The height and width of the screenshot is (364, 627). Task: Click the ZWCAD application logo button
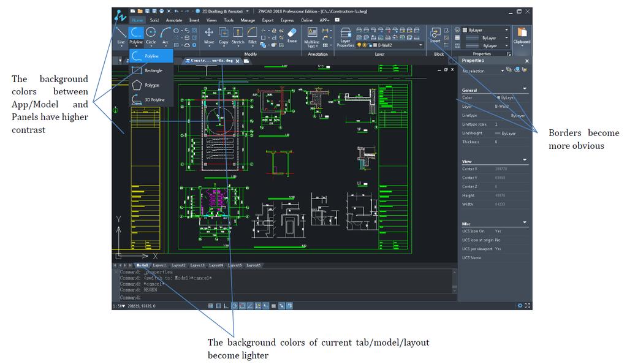pos(120,17)
